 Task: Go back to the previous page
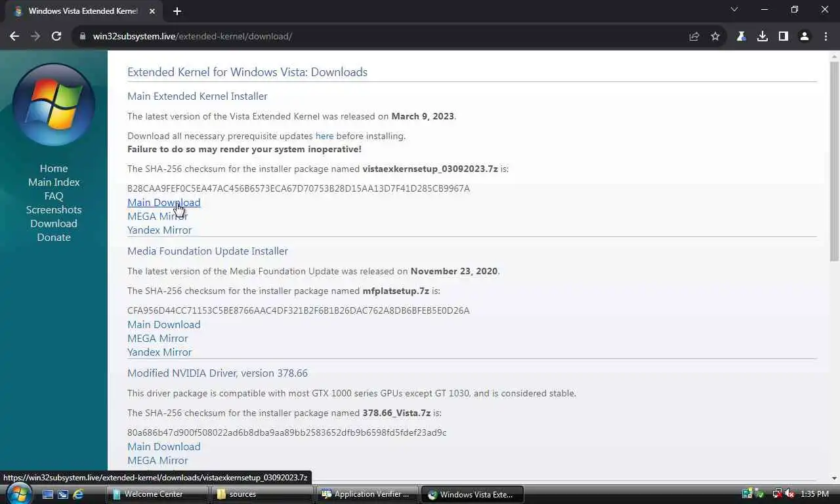click(14, 36)
